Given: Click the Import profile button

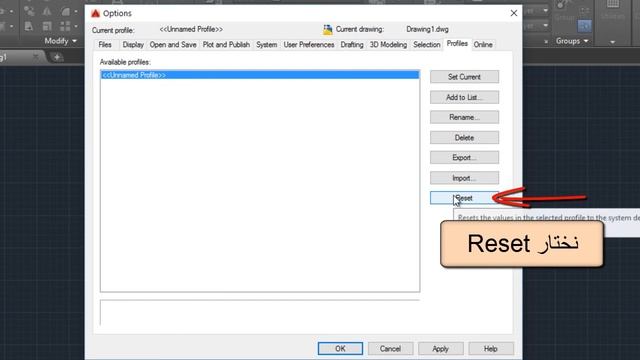Looking at the screenshot, I should (464, 178).
